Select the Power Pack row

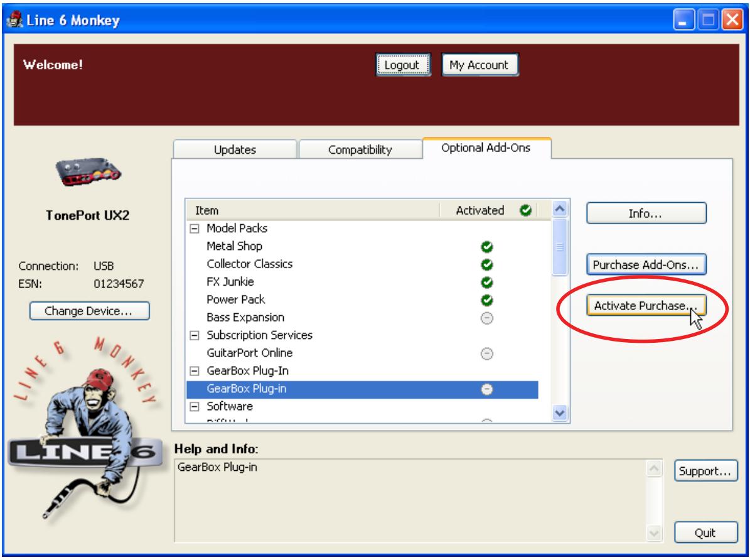pyautogui.click(x=362, y=299)
